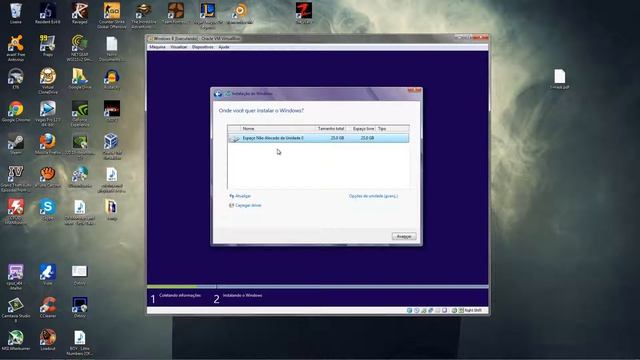
Task: Launch Audacity from the desktop
Action: click(x=111, y=79)
